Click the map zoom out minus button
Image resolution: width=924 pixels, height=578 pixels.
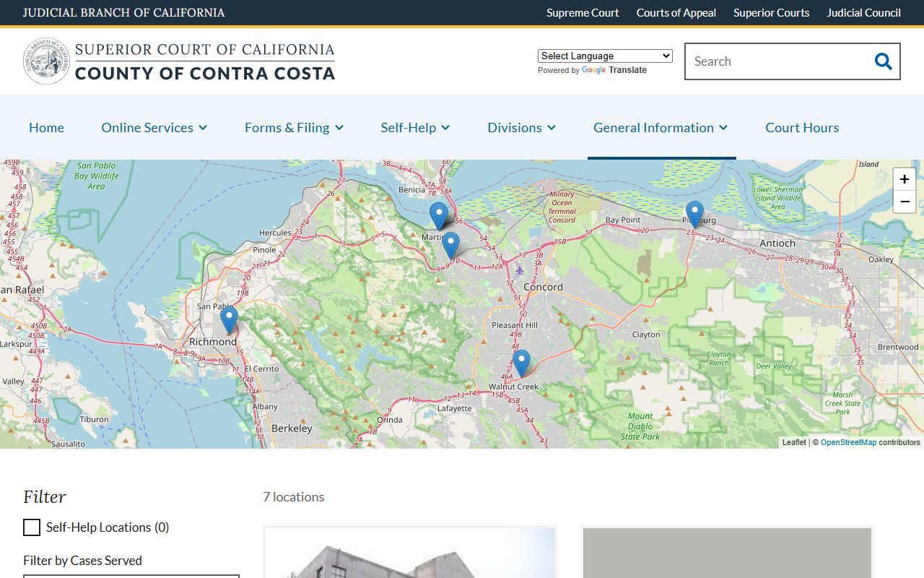tap(905, 202)
